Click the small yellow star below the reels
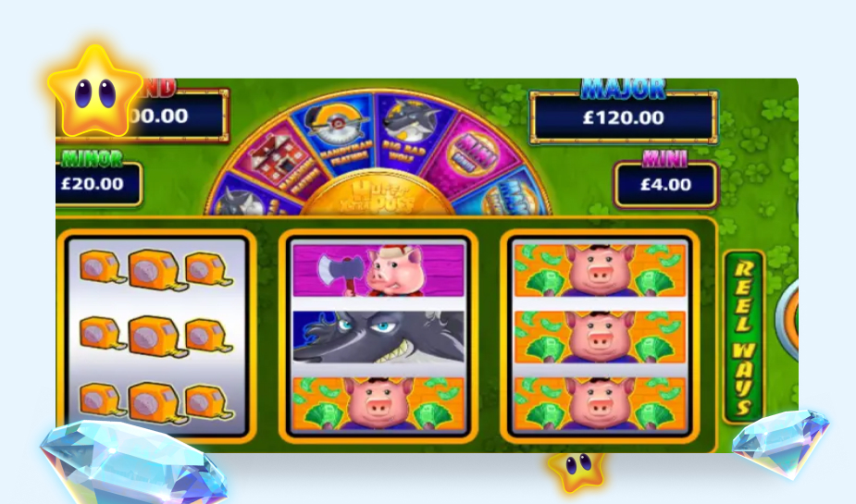The height and width of the screenshot is (504, 856). click(577, 470)
